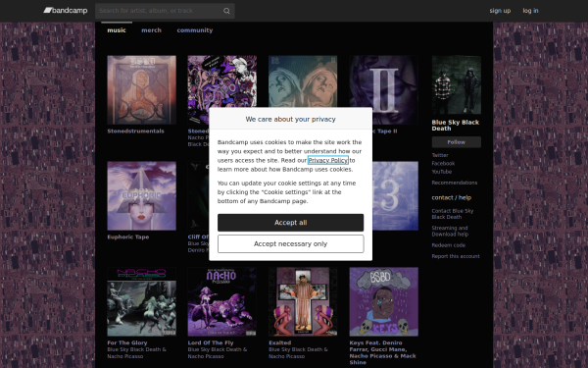Open the Lord Of The Fly title link
Viewport: 588px width, 368px height.
tap(211, 342)
